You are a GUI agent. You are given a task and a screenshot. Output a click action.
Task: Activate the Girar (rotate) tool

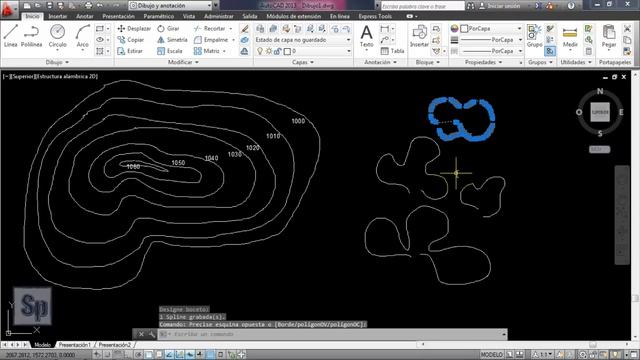pyautogui.click(x=169, y=29)
